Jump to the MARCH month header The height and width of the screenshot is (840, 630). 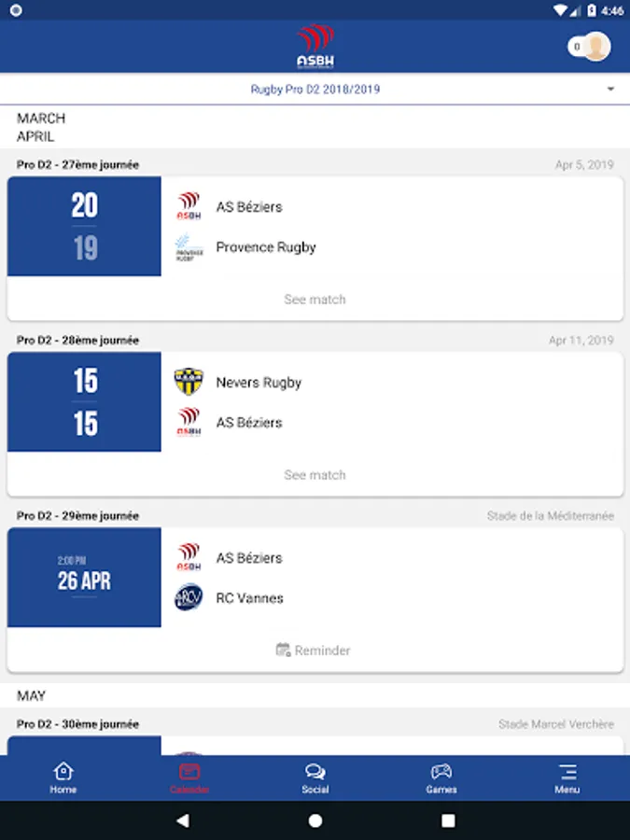click(x=41, y=119)
